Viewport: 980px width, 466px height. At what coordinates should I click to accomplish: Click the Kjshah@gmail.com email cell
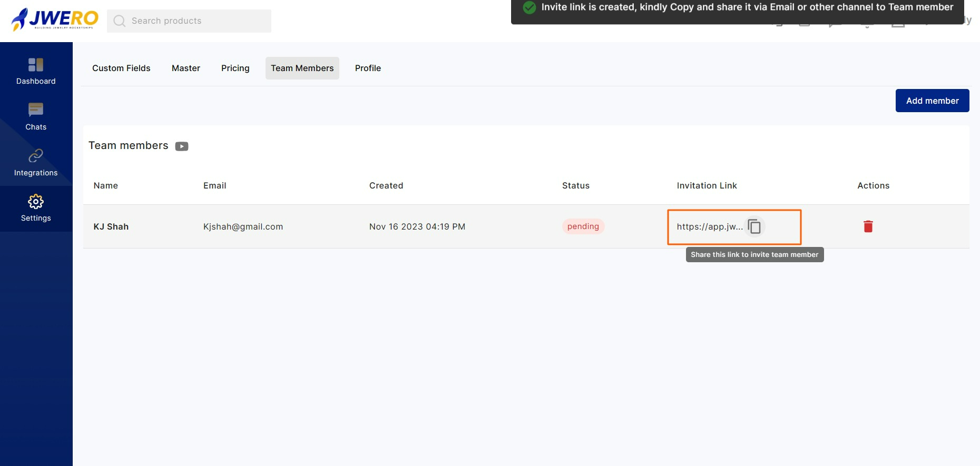pyautogui.click(x=243, y=227)
